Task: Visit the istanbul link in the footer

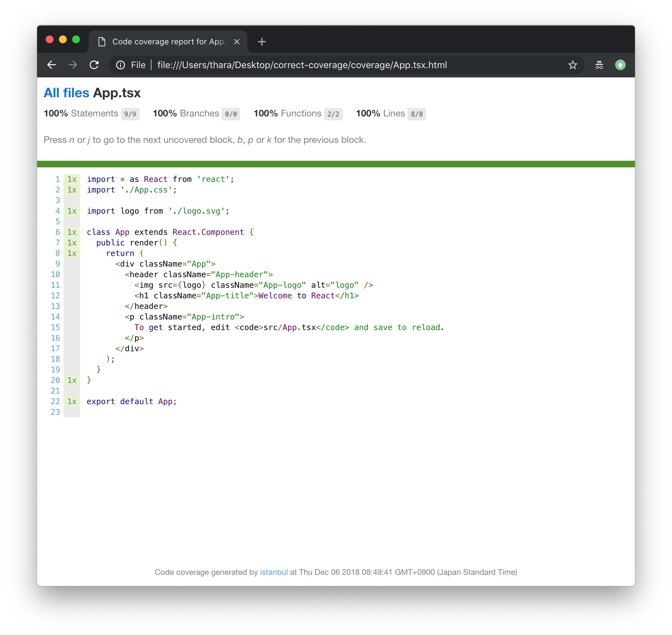Action: 274,572
